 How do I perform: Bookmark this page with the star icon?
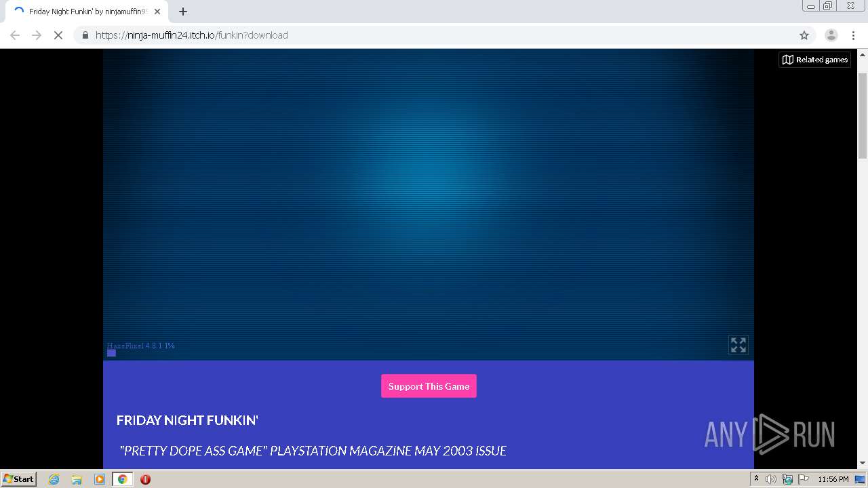point(804,35)
